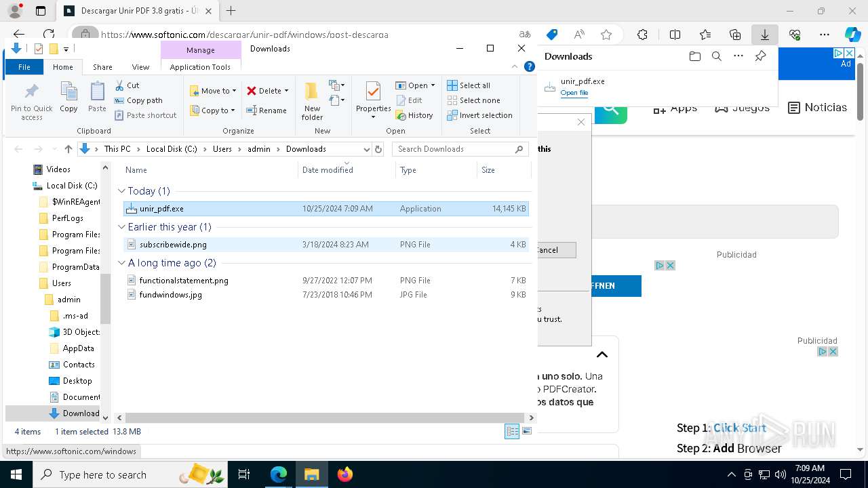Refresh the Downloads folder address bar
Image resolution: width=868 pixels, height=488 pixels.
point(378,149)
